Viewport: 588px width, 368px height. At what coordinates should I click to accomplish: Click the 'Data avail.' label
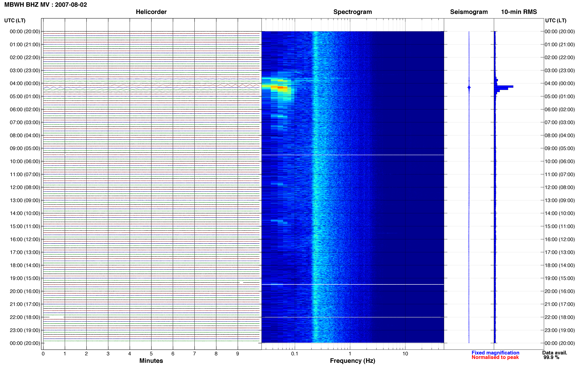pyautogui.click(x=555, y=353)
